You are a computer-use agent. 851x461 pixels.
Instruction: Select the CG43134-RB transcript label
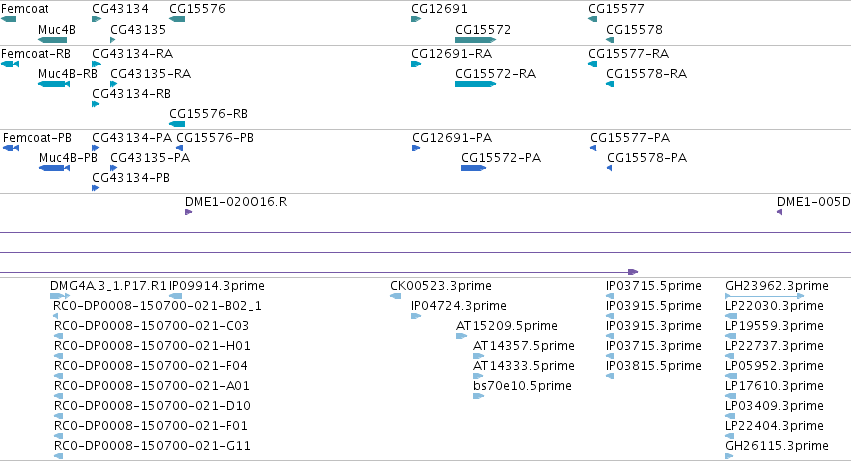tap(131, 94)
